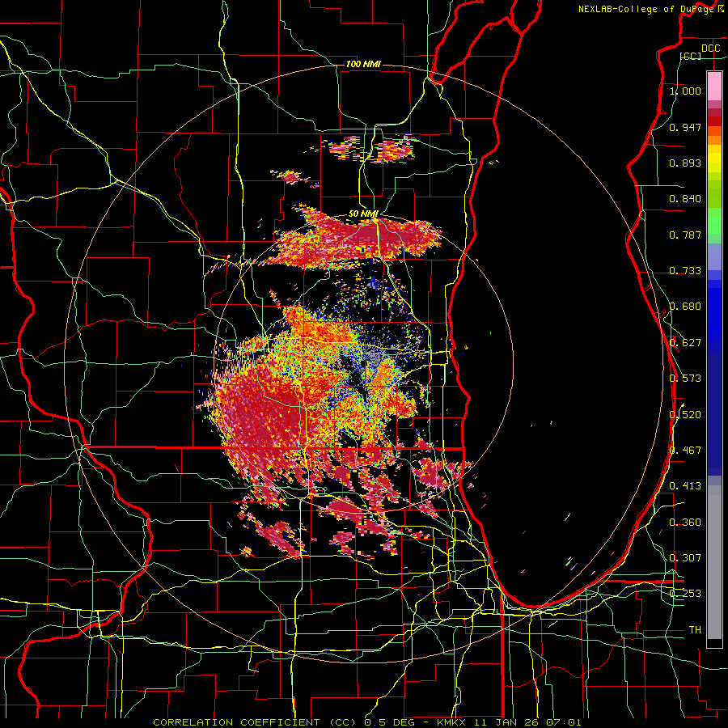Click the large gray color bar segment
The width and height of the screenshot is (728, 728).
(x=714, y=562)
